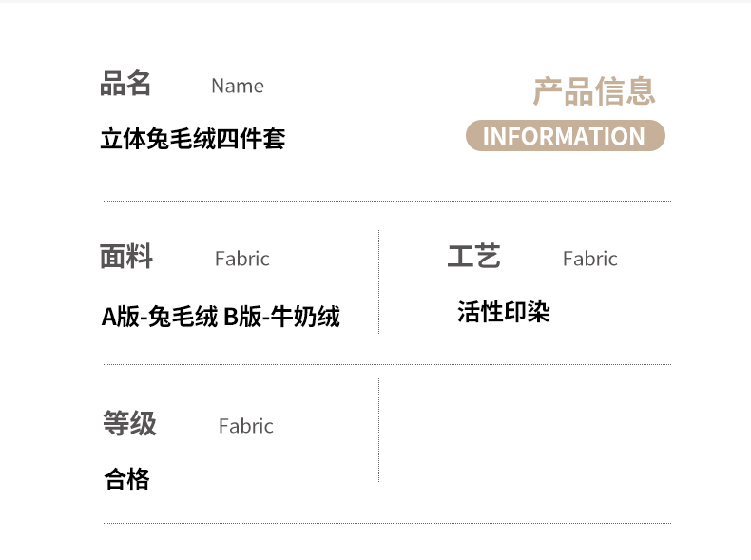Click the 产品信息 title text

(593, 91)
